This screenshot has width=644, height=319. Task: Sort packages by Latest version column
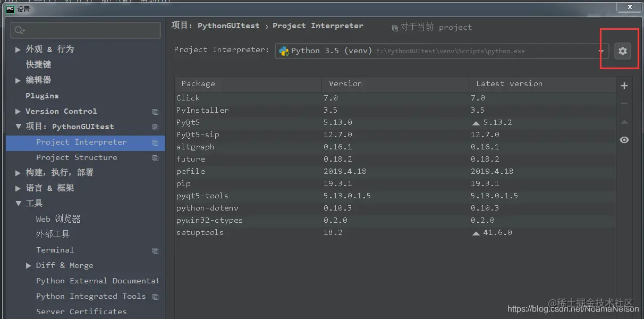coord(509,83)
